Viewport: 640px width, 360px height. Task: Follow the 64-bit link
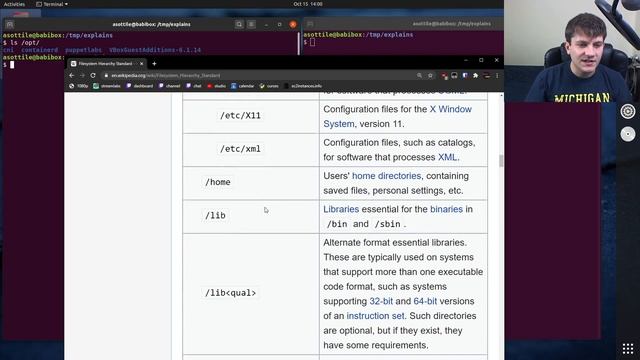pyautogui.click(x=425, y=301)
